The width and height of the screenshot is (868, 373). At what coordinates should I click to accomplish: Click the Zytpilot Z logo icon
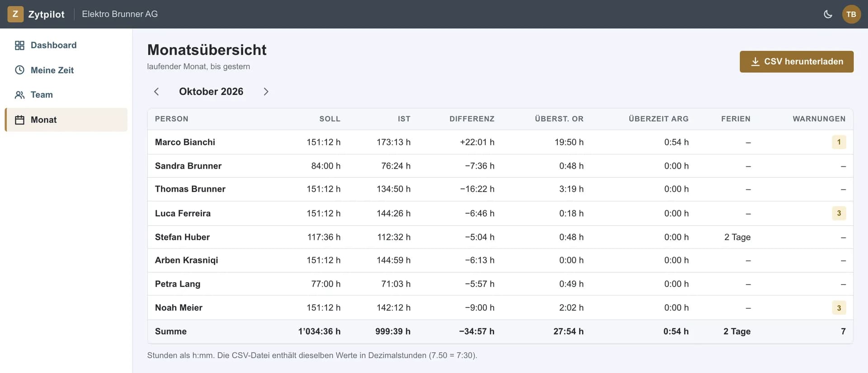click(15, 14)
